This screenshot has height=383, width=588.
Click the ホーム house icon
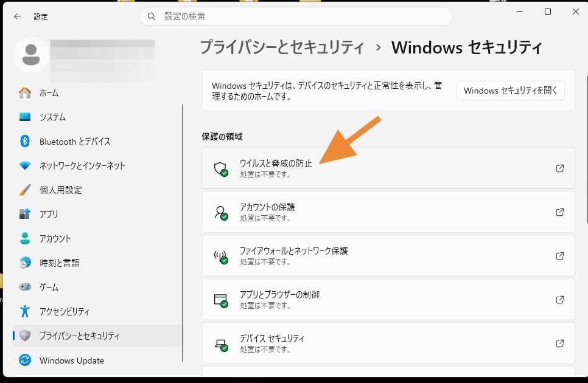(x=25, y=93)
